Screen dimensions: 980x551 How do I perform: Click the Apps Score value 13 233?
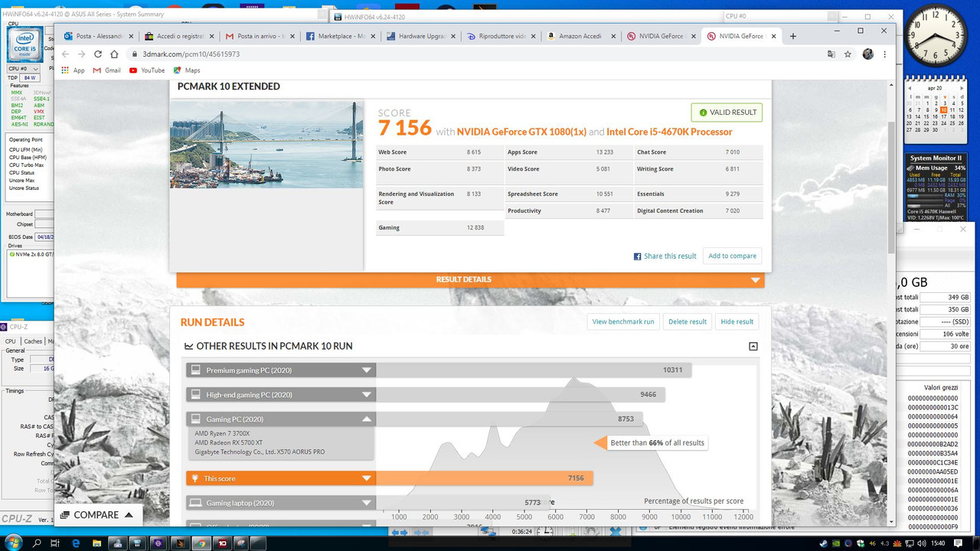605,152
